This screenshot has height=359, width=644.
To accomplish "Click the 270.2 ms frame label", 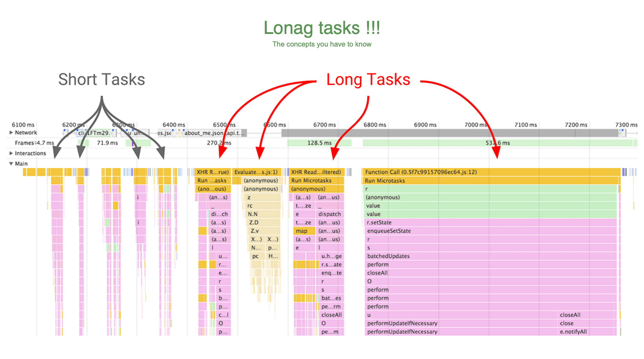I will [x=219, y=143].
